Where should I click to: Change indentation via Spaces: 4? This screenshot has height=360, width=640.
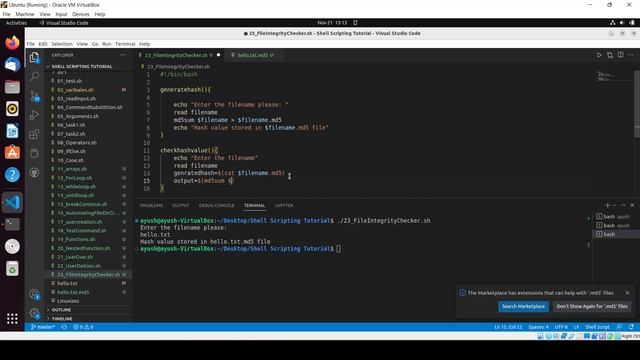click(538, 327)
